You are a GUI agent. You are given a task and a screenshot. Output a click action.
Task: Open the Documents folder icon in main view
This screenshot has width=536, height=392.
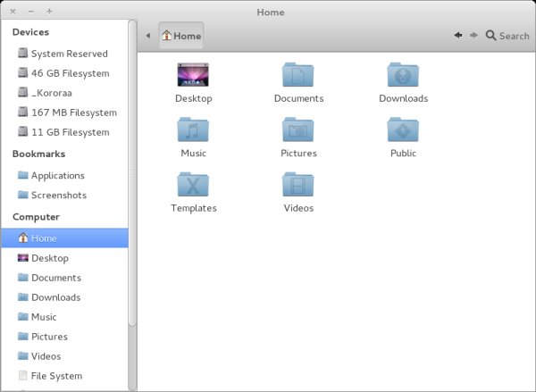(298, 74)
